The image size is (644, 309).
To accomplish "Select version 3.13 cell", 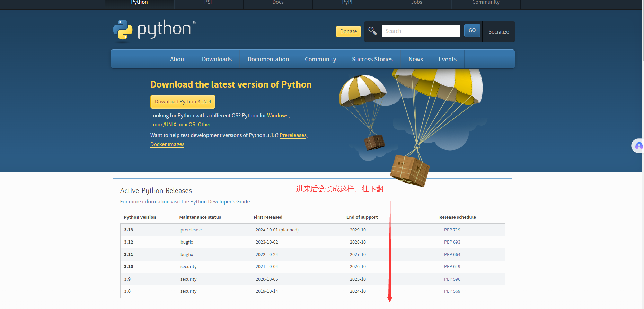I will (x=129, y=230).
